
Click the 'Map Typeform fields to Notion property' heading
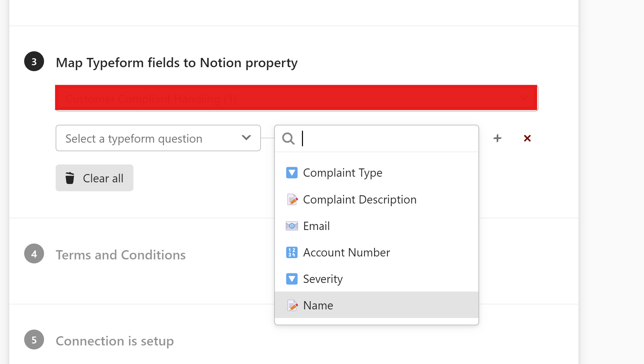pos(177,63)
